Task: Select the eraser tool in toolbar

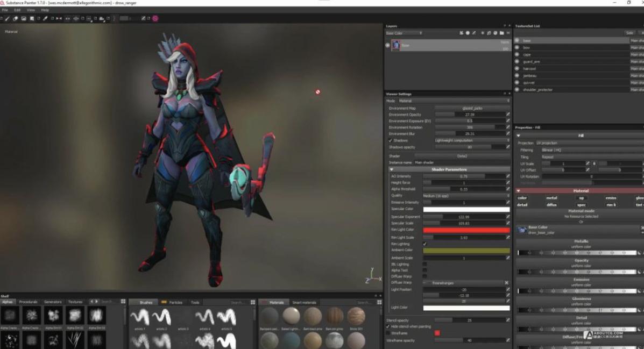Action: click(16, 18)
